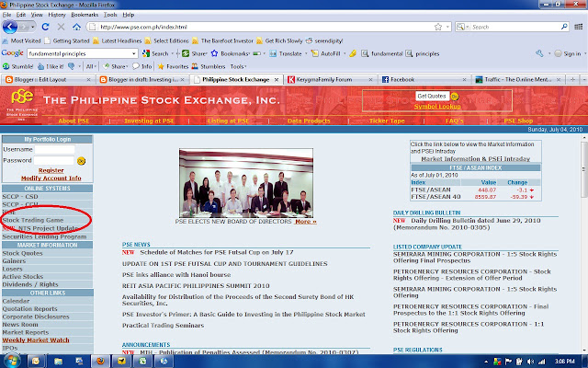Viewport: 588px width, 368px height.
Task: Open StumbleUpon Share dropdown
Action: [116, 66]
